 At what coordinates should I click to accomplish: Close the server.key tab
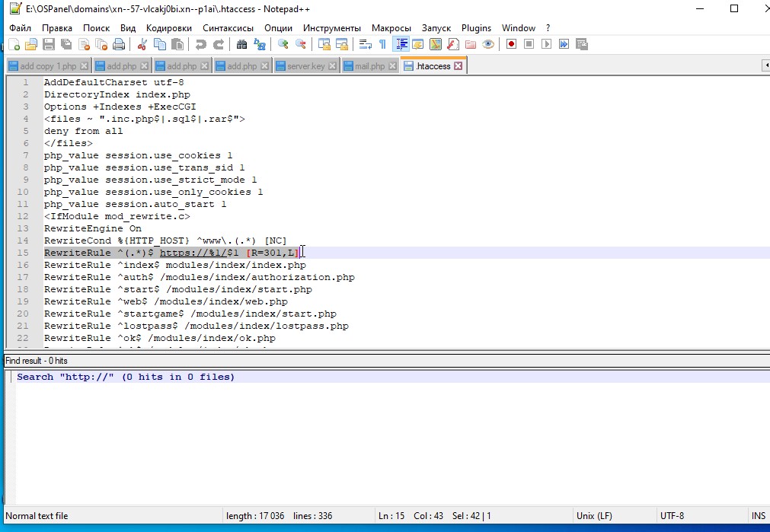tap(332, 66)
